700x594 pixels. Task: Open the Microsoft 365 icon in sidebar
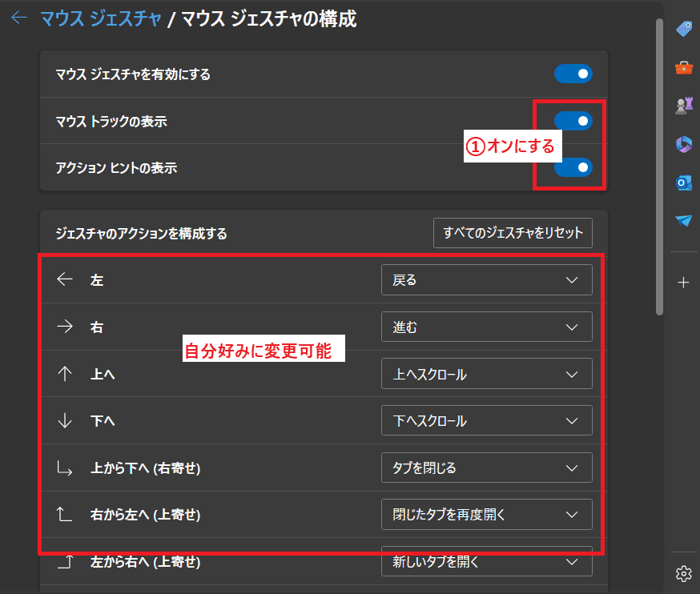(683, 144)
